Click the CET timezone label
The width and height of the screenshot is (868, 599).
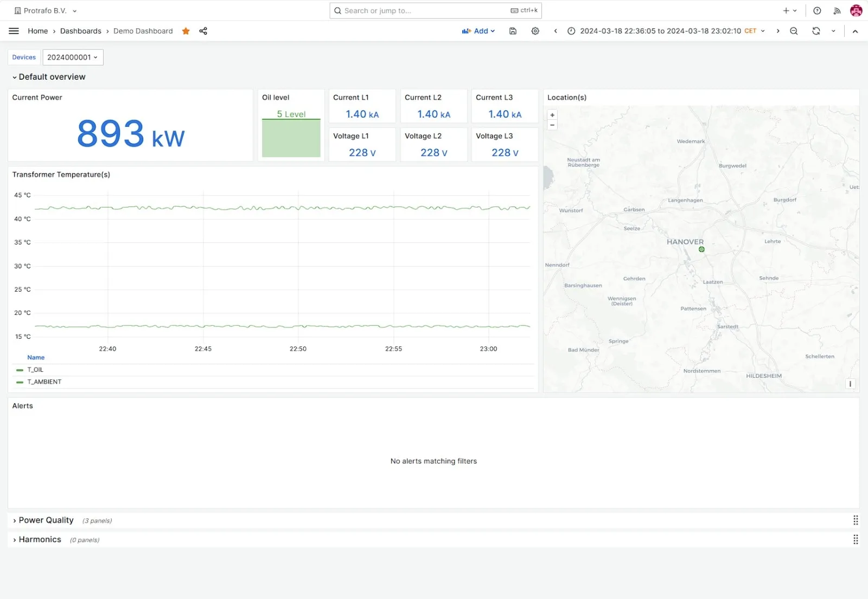point(750,31)
